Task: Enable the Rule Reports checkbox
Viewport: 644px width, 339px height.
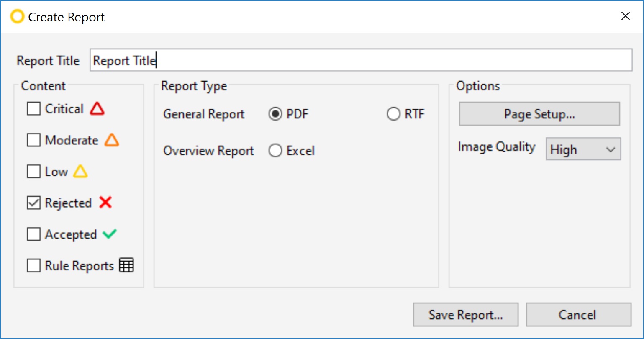Action: pos(34,265)
